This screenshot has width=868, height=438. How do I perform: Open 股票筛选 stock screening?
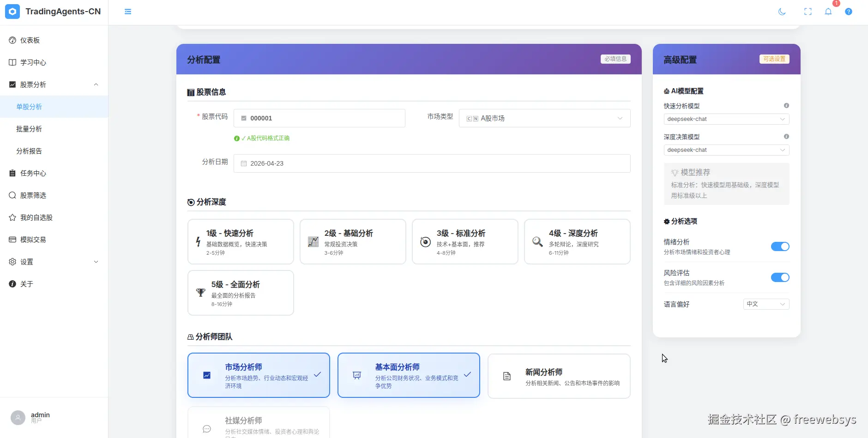coord(32,195)
